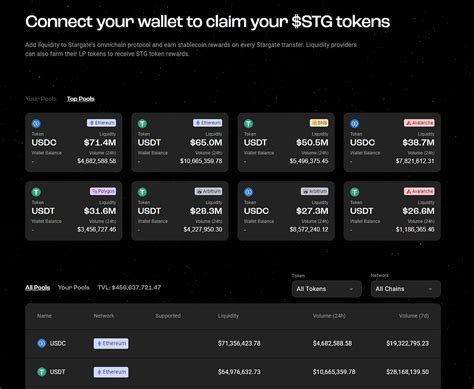Image resolution: width=474 pixels, height=389 pixels.
Task: Click the USDT icon on the $65.0M card
Action: coord(142,124)
